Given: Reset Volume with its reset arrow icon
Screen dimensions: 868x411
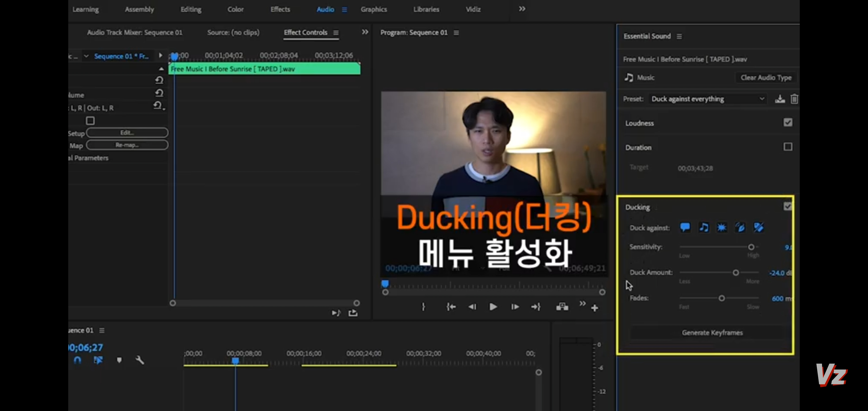Looking at the screenshot, I should (x=159, y=93).
